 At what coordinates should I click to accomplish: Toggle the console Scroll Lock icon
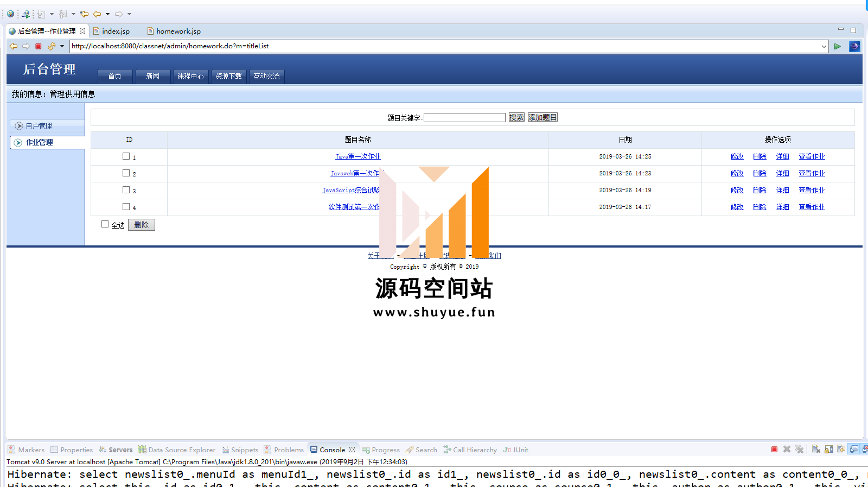pos(828,450)
